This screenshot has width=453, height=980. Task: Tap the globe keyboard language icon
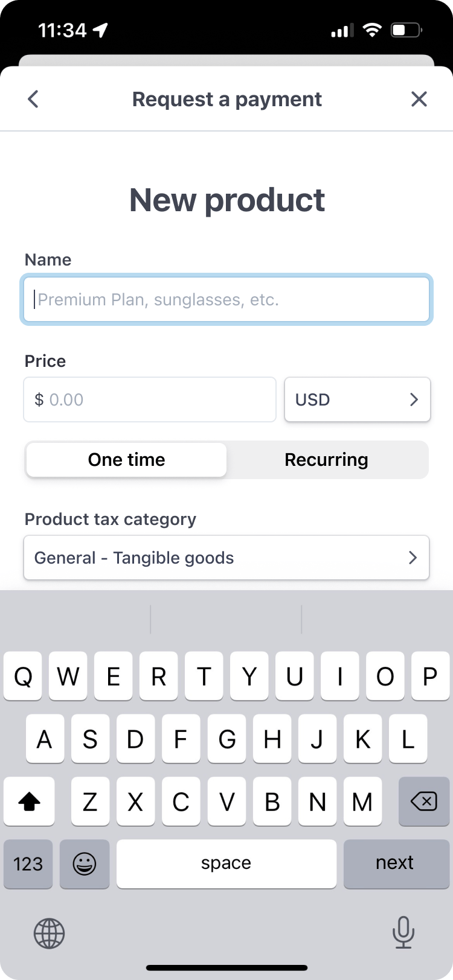coord(49,934)
